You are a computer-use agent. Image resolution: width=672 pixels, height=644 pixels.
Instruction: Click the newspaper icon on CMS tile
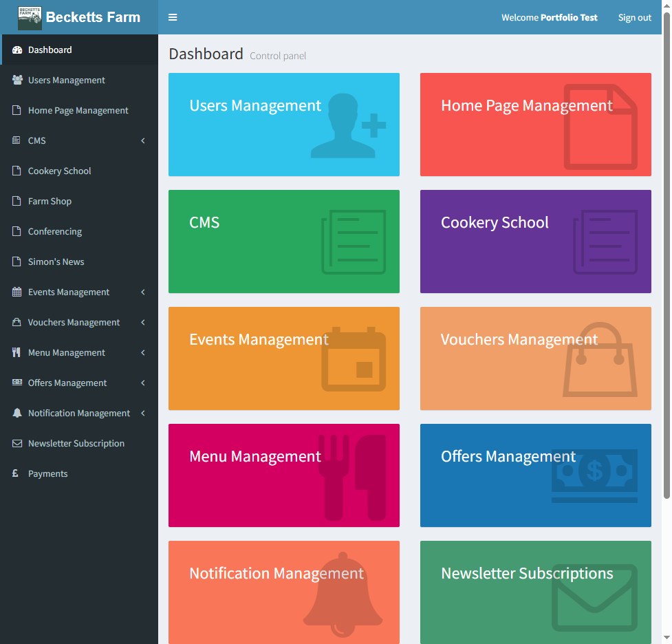point(354,242)
